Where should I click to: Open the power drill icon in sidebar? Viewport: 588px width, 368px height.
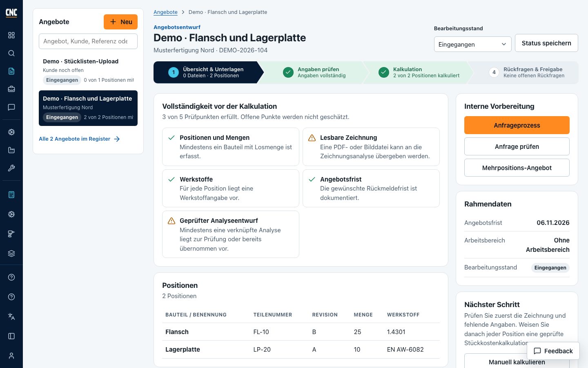(11, 234)
